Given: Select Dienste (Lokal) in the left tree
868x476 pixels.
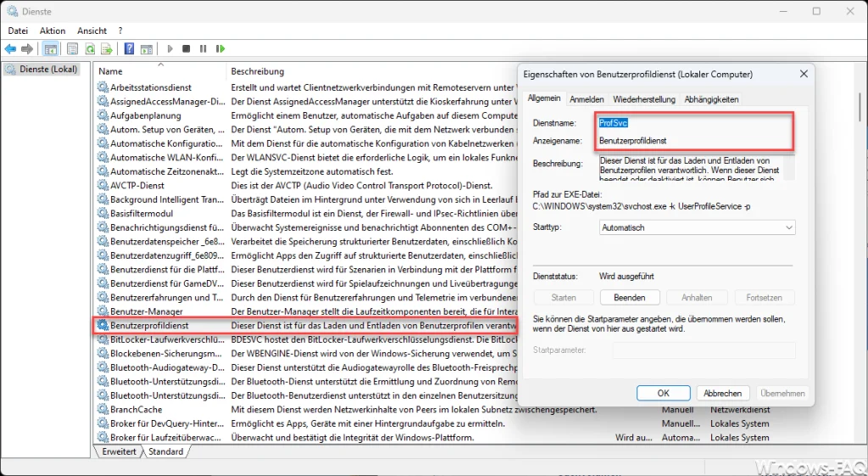Looking at the screenshot, I should pos(42,70).
